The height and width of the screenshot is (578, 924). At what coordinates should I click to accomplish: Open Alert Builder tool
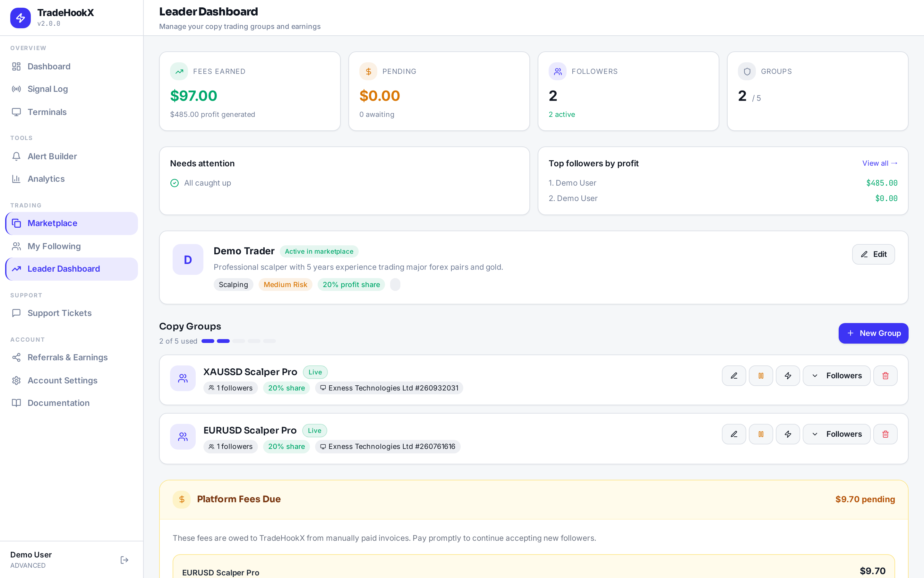[72, 156]
